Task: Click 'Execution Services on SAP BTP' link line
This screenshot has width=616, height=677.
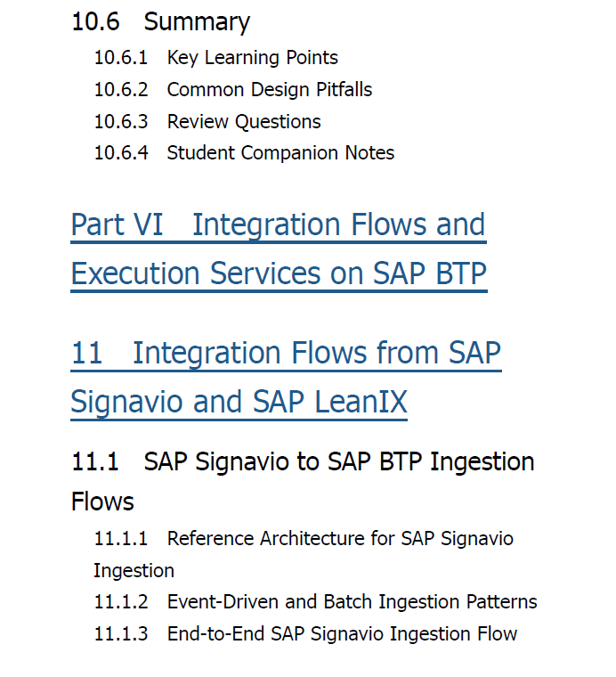Action: tap(279, 273)
